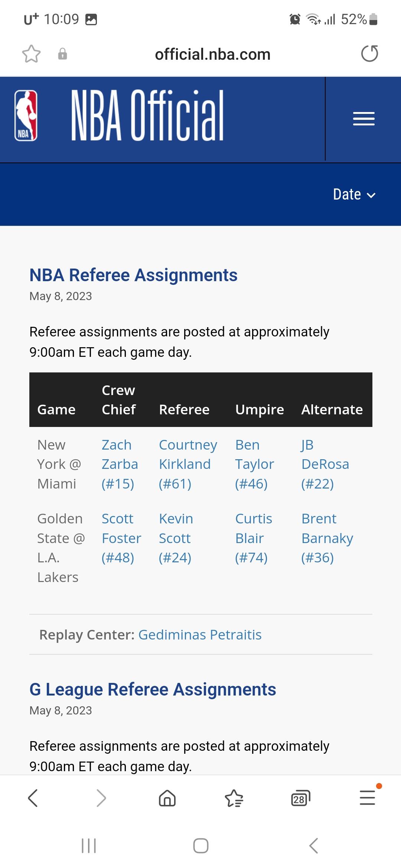401x868 pixels.
Task: Open Scott Foster (#48) profile link
Action: click(121, 538)
